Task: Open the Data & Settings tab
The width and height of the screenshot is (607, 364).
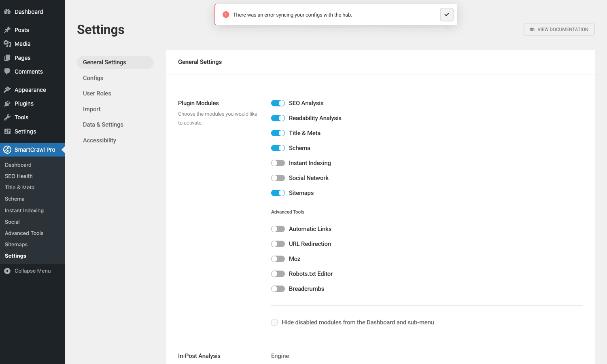Action: 115,125
